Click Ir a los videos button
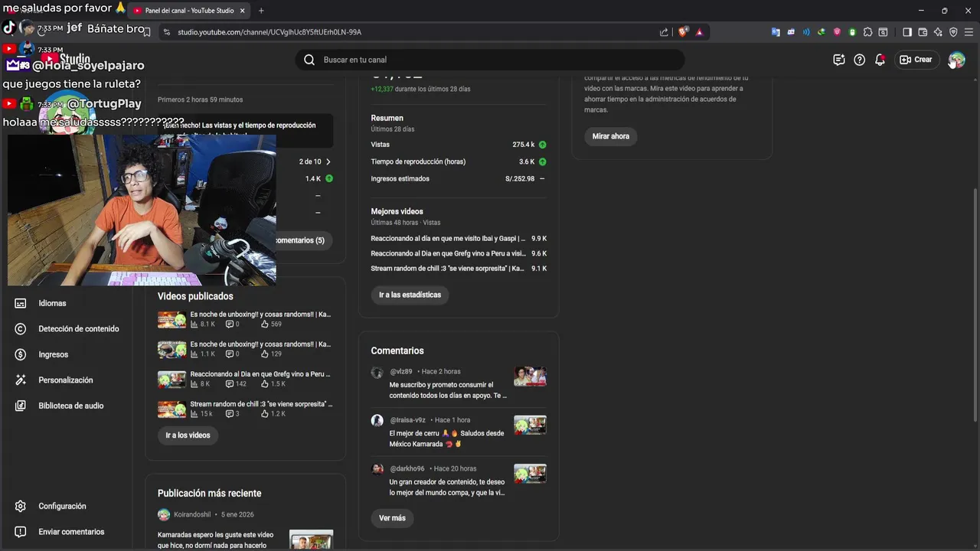980x551 pixels. 188,435
